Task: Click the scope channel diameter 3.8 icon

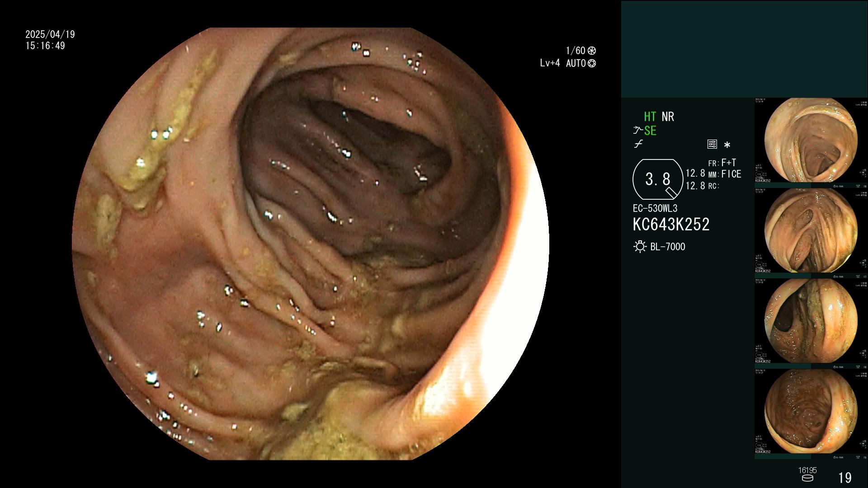Action: tap(658, 179)
